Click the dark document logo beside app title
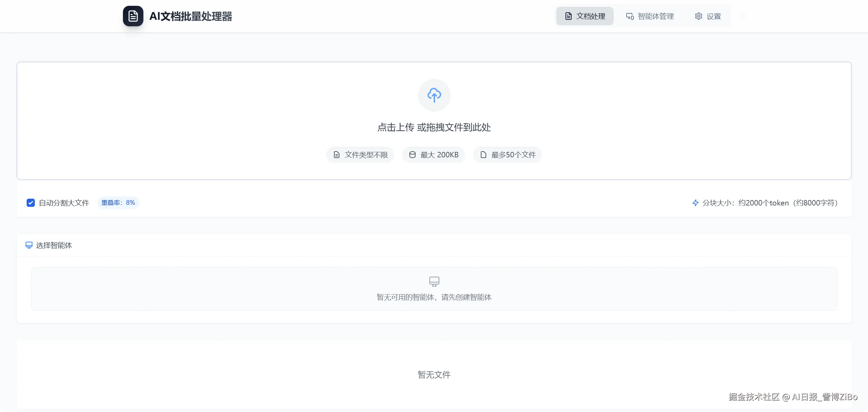This screenshot has width=868, height=412. (x=133, y=16)
